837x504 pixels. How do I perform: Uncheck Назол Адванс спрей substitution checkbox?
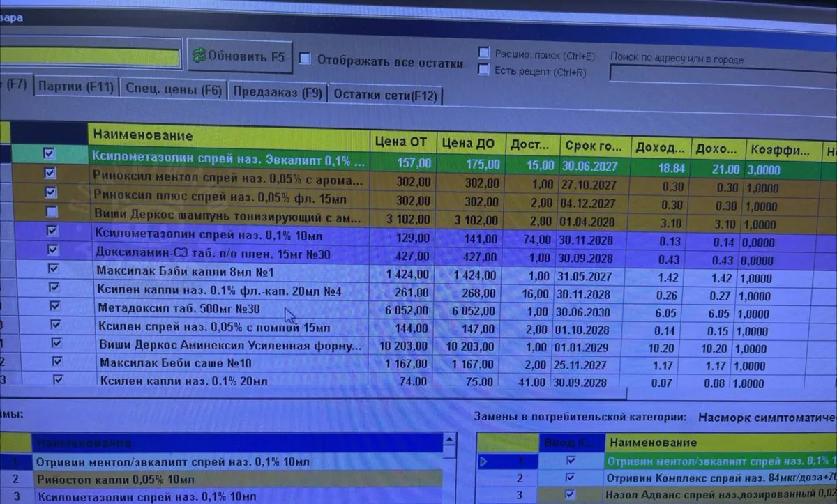(571, 494)
